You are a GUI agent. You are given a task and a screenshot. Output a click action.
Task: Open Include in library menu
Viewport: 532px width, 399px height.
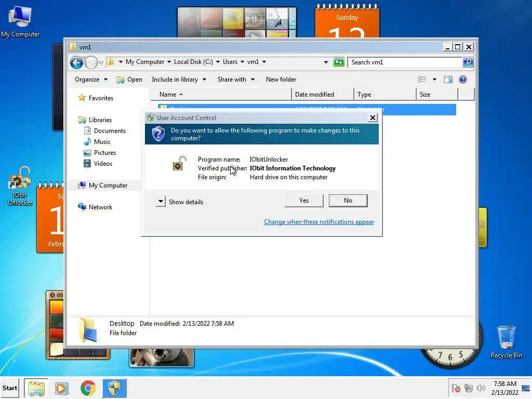click(x=179, y=79)
